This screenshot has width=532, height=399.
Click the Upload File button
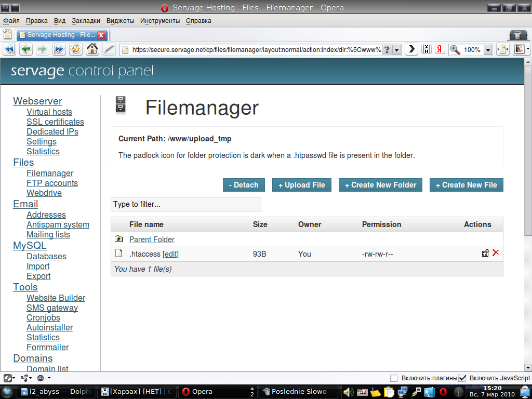coord(302,185)
